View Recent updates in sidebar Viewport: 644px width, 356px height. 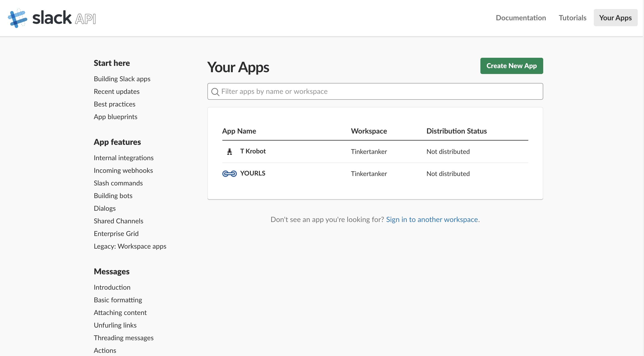tap(117, 91)
